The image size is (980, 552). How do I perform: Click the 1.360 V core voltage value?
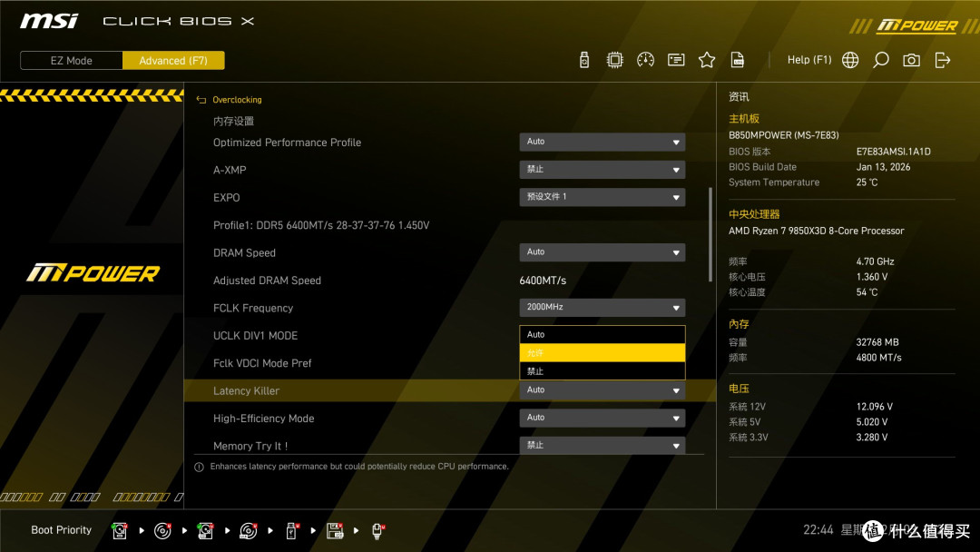pos(872,277)
